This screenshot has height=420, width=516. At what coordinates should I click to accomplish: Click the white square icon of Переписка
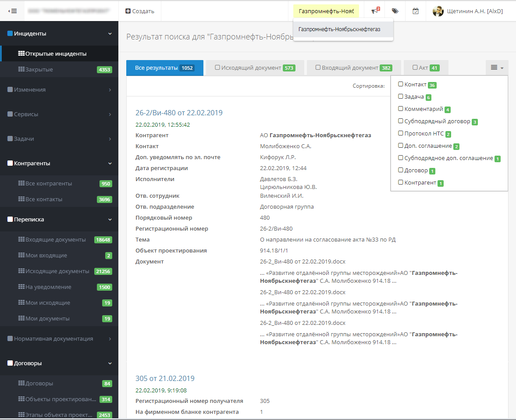coord(10,219)
